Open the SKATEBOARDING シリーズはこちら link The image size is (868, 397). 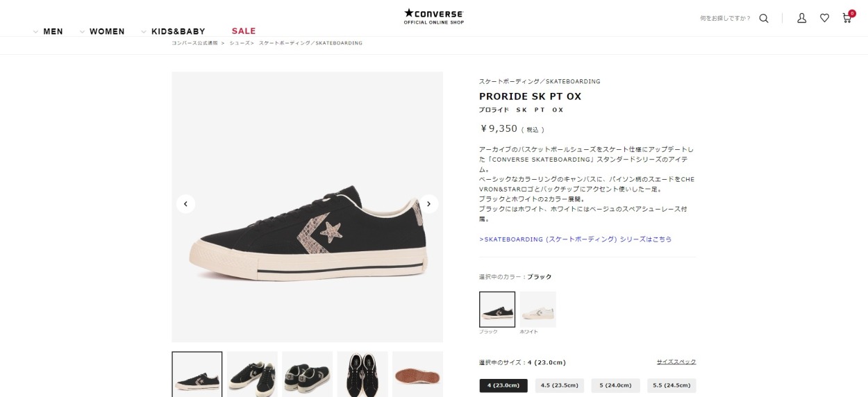click(576, 239)
